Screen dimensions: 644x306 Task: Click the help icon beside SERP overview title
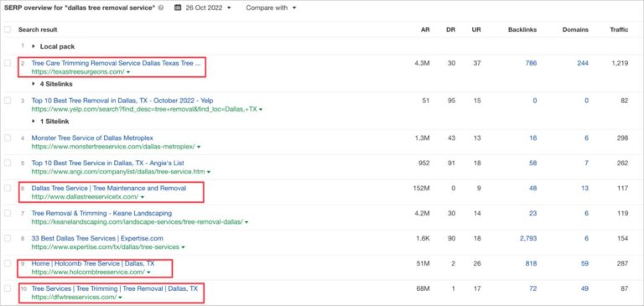click(x=161, y=8)
